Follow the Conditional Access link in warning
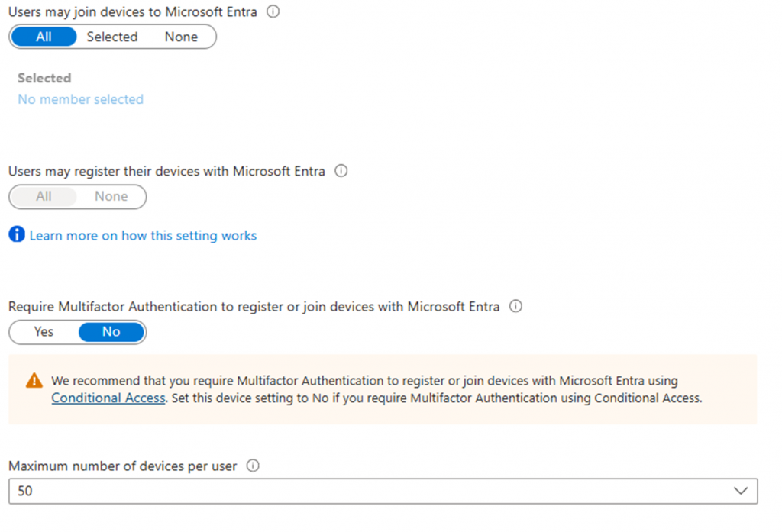 (x=108, y=398)
